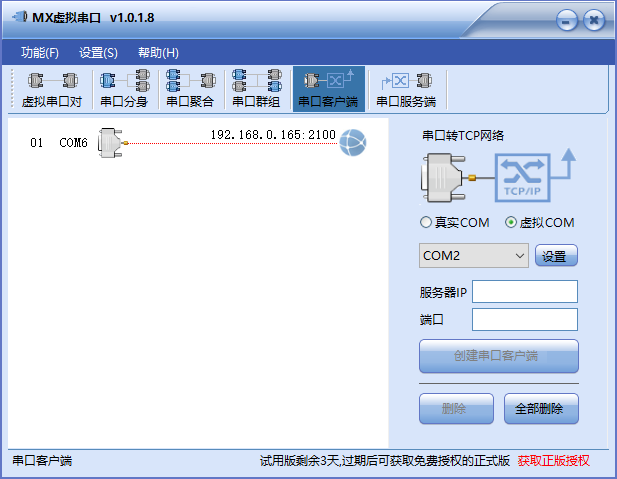The width and height of the screenshot is (617, 479).
Task: Open the 虚拟串口对 virtual serial pair tool
Action: point(52,89)
